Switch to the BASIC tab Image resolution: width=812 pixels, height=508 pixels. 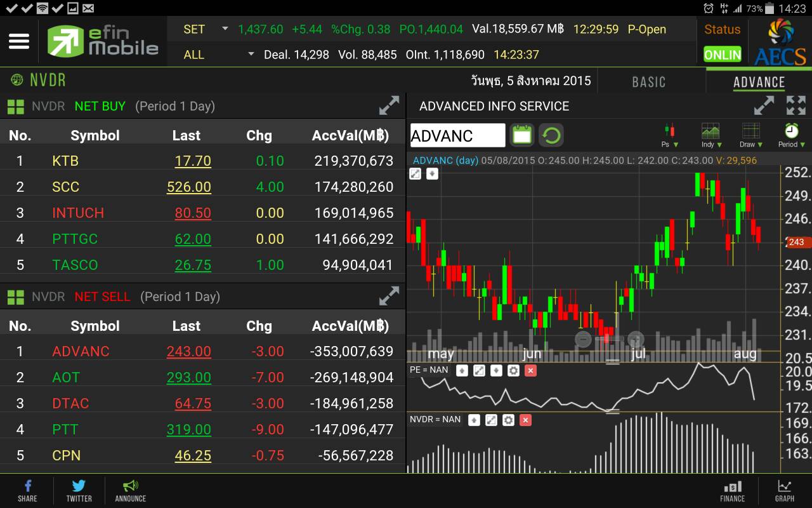tap(649, 81)
